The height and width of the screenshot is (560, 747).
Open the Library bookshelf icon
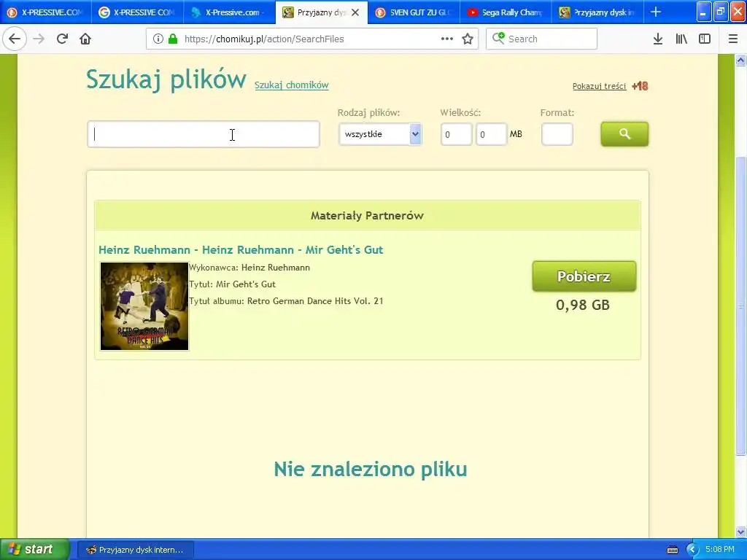pos(681,39)
